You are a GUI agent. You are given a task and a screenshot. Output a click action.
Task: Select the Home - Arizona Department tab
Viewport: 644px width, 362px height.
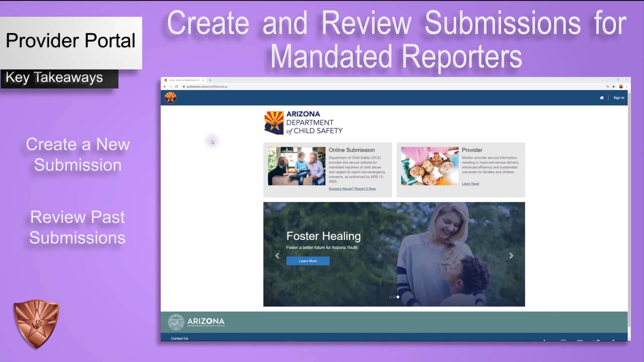click(184, 80)
